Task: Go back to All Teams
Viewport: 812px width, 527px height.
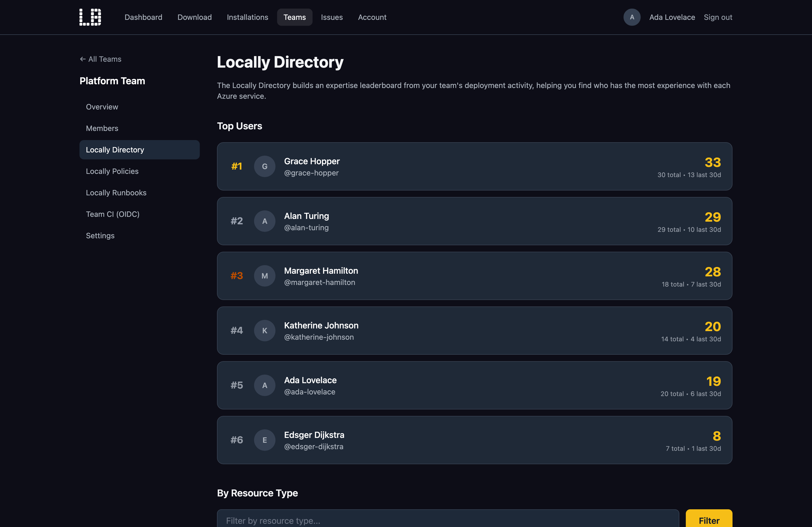Action: tap(101, 59)
